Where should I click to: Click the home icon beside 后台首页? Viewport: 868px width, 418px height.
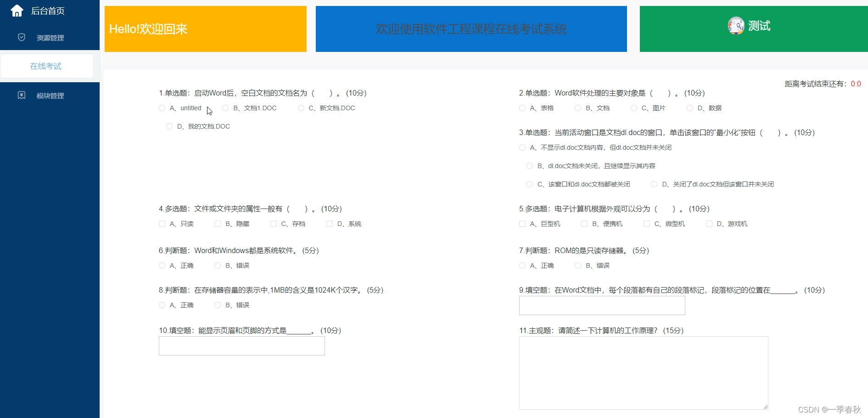pyautogui.click(x=17, y=10)
